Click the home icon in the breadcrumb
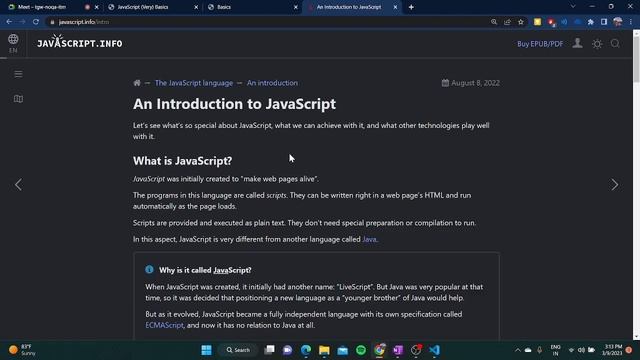The height and width of the screenshot is (360, 640). 137,83
